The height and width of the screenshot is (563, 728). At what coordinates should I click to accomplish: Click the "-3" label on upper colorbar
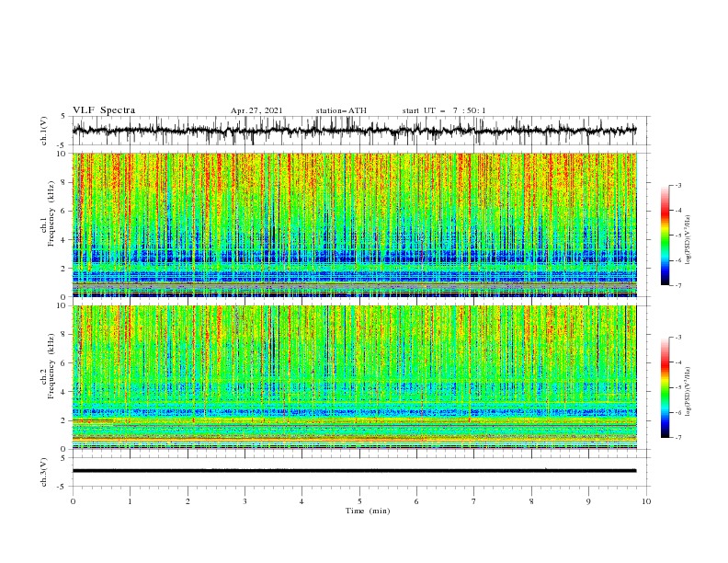(x=677, y=185)
